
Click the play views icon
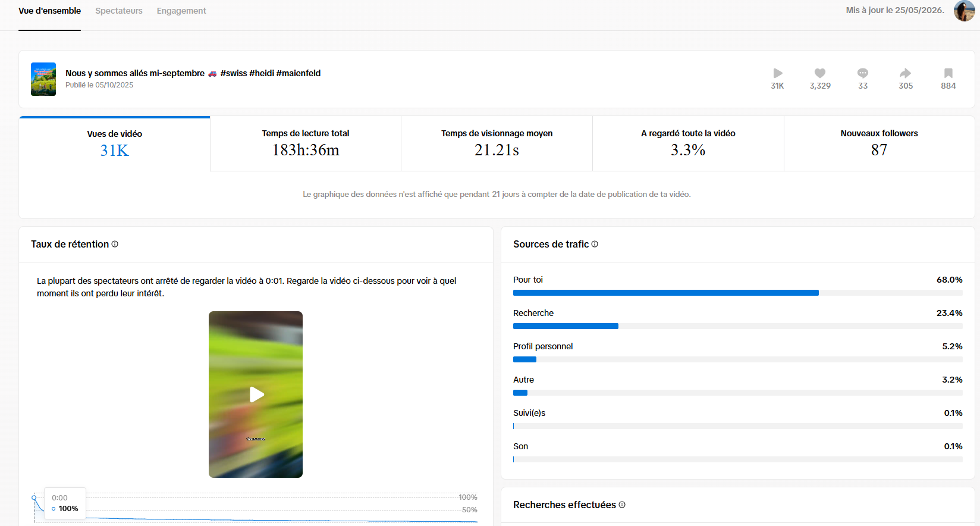pyautogui.click(x=777, y=73)
